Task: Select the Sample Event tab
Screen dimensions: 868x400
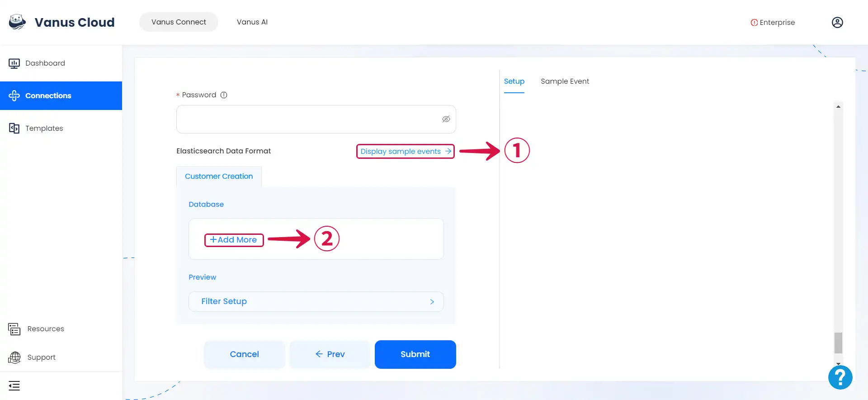Action: click(x=565, y=81)
